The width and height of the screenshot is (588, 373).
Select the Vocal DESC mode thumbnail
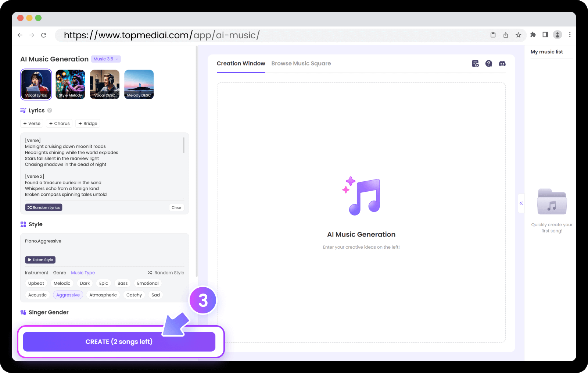pos(105,85)
